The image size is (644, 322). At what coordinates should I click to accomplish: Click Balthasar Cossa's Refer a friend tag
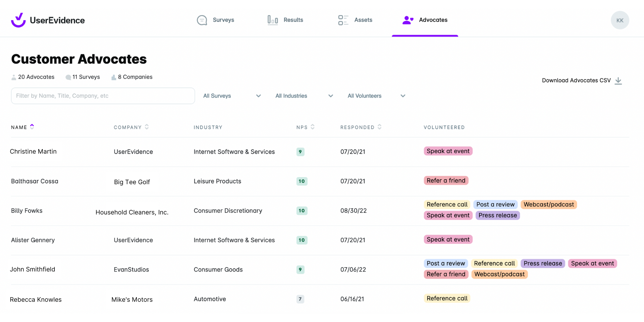(446, 181)
